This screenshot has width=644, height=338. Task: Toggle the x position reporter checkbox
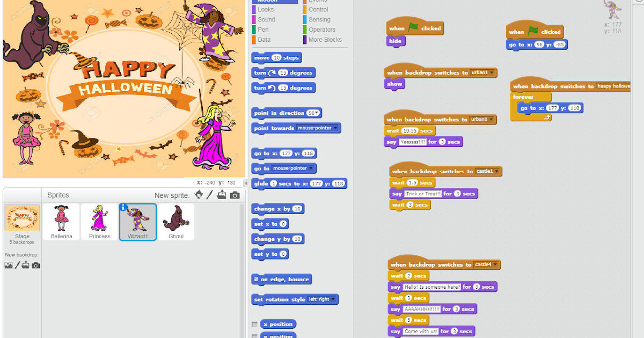click(254, 324)
